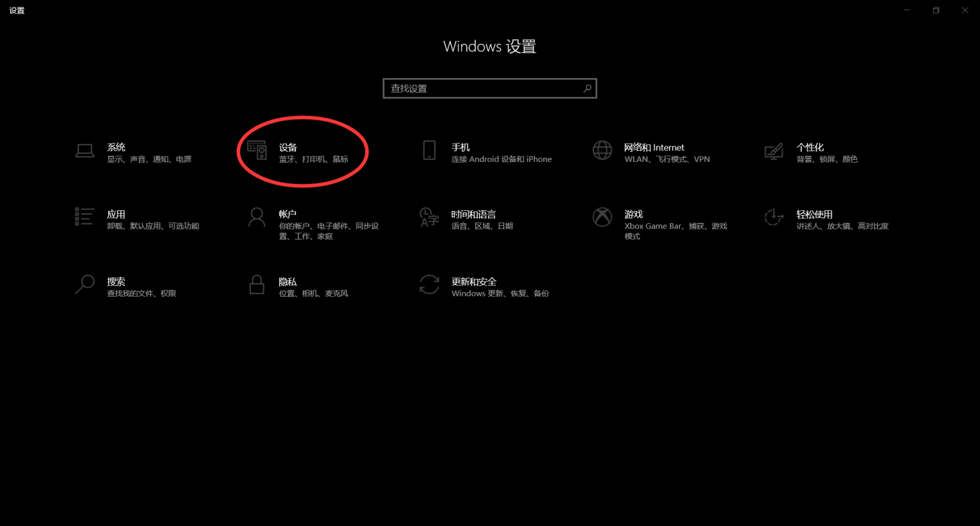Select the 时间和语言 clock-letter icon

(429, 217)
